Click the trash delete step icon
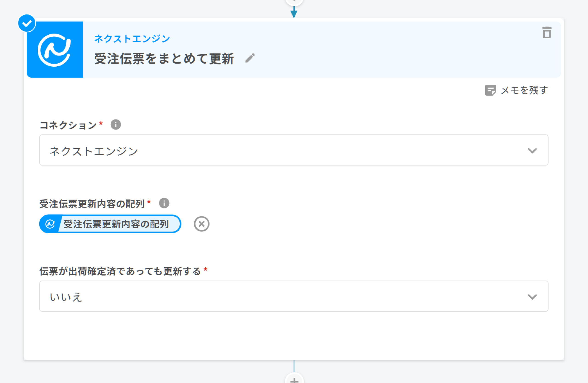Screen dimensions: 588x383 click(x=547, y=33)
